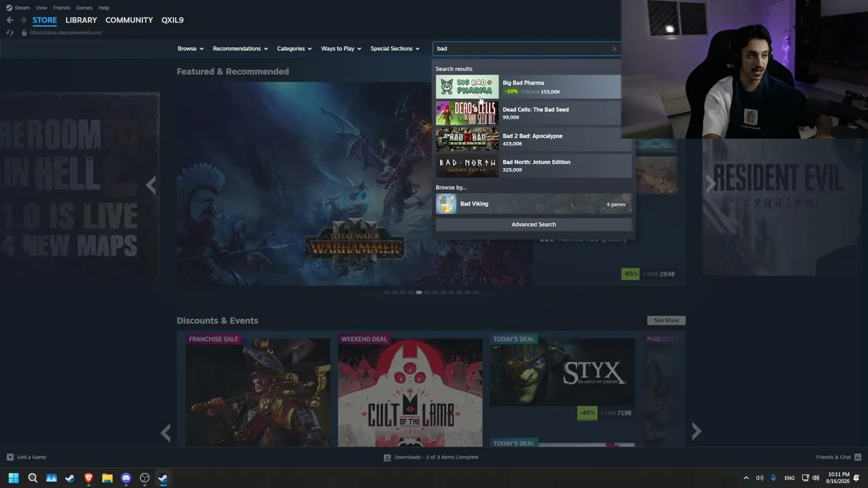Launch Brave browser from the taskbar

tap(88, 478)
